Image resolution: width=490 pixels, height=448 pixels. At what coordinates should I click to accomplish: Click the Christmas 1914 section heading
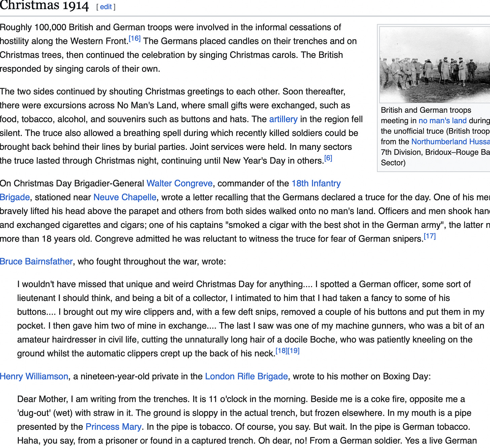pyautogui.click(x=44, y=5)
